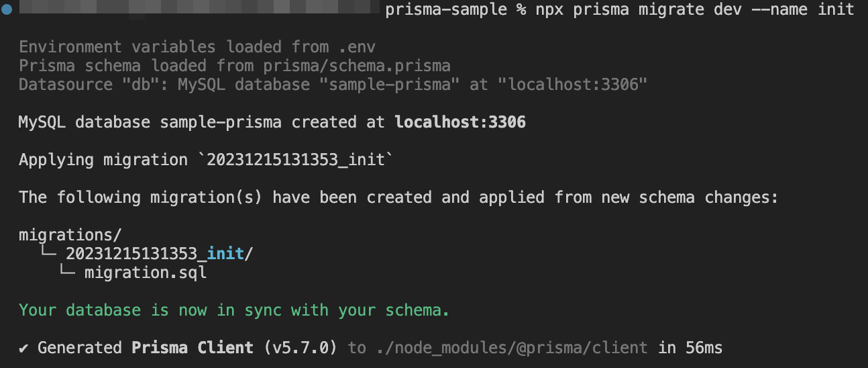Click the 56ms timing text
The height and width of the screenshot is (368, 868).
pos(704,348)
